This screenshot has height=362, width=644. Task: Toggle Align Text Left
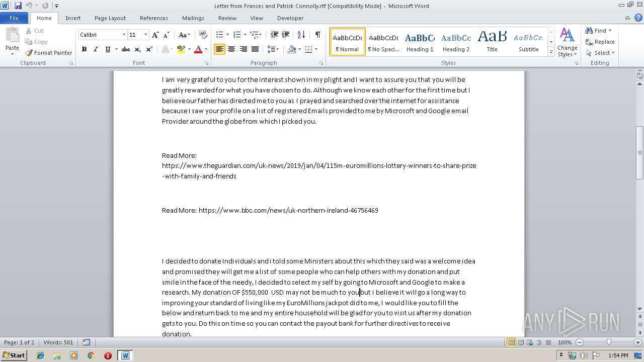(x=219, y=49)
